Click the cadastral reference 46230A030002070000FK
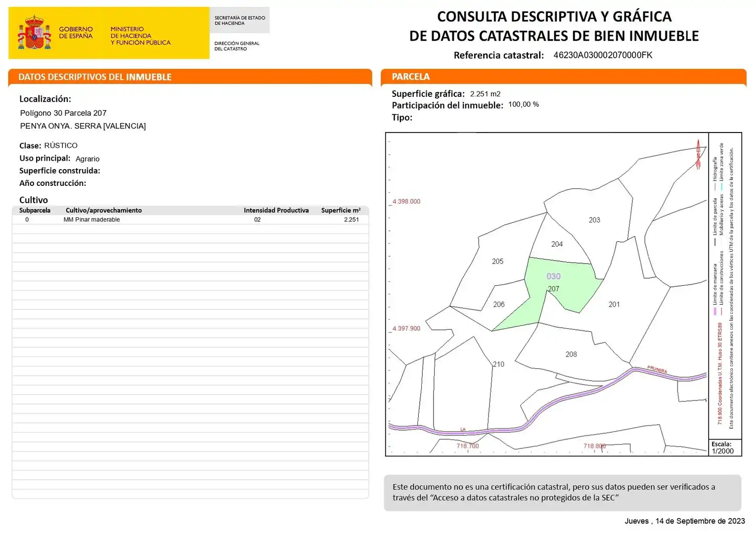This screenshot has height=534, width=756. click(603, 55)
